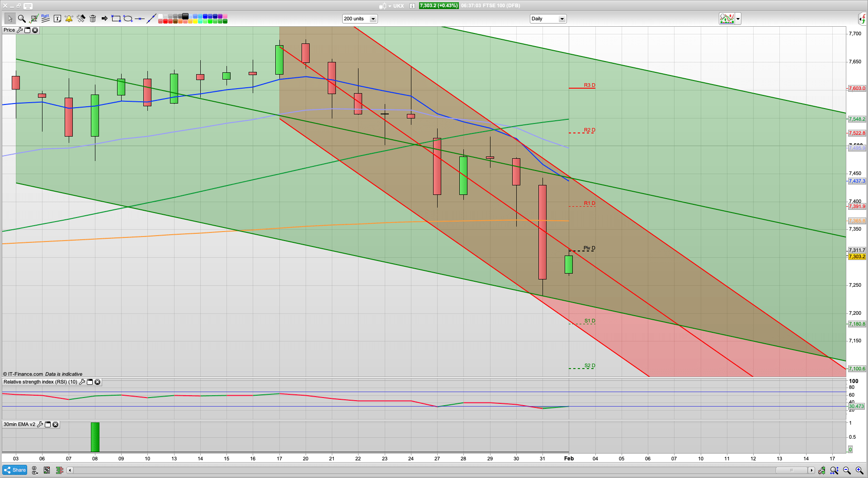Click the trash can delete icon
The height and width of the screenshot is (478, 868).
tap(93, 19)
